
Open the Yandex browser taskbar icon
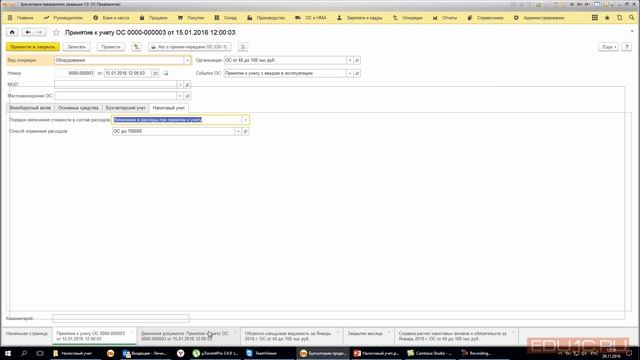click(x=180, y=353)
